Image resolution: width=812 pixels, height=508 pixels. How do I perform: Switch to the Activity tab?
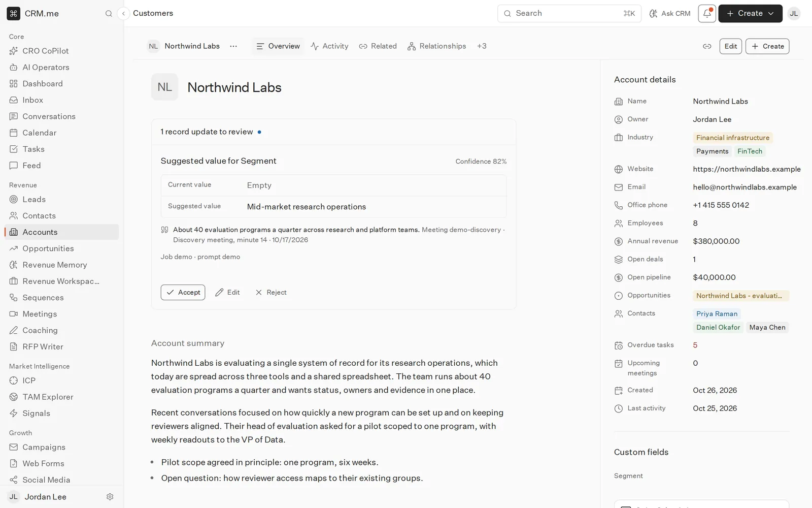tap(329, 46)
